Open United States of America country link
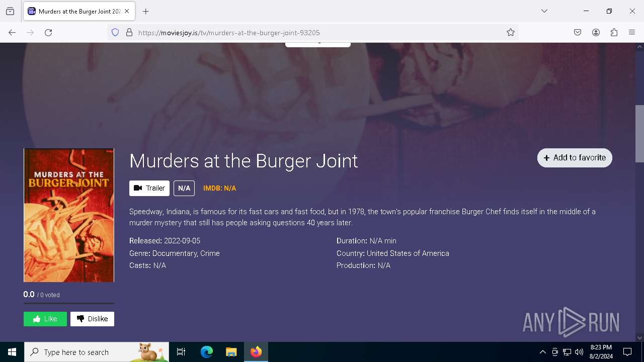Screen dimensions: 644x362 tap(408, 253)
